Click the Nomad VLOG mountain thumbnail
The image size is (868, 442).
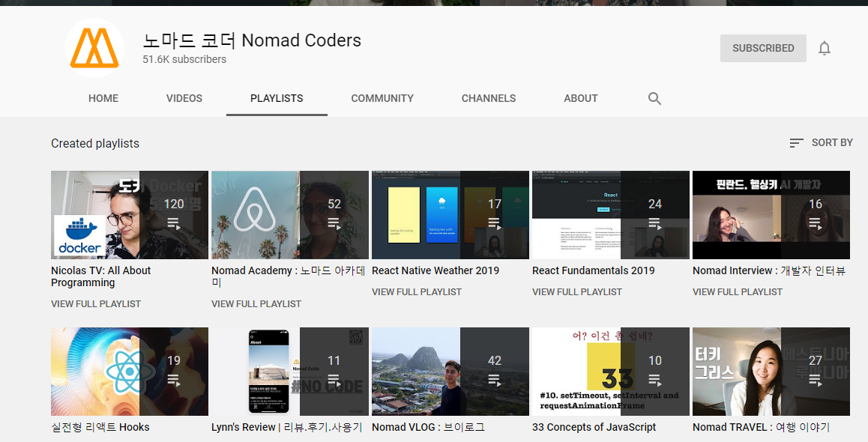[450, 371]
